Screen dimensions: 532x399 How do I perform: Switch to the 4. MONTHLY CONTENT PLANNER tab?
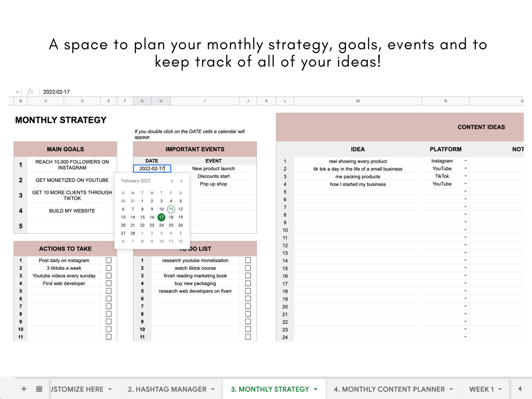[390, 389]
